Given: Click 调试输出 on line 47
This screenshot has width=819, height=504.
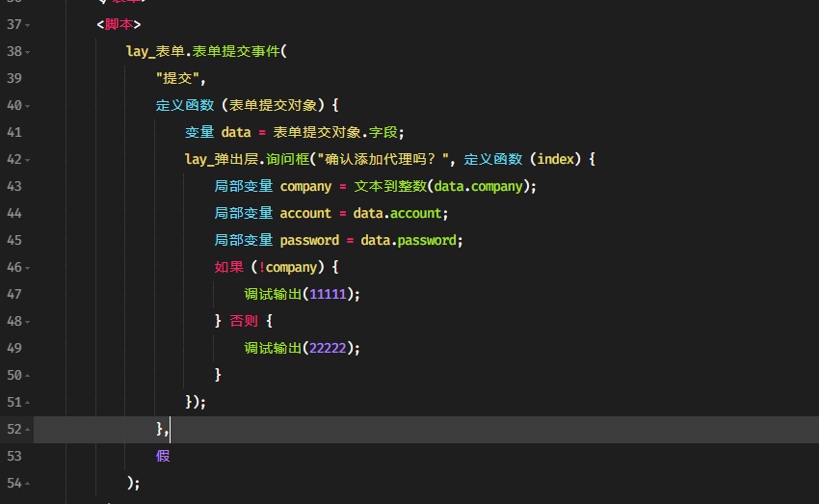Looking at the screenshot, I should tap(273, 294).
